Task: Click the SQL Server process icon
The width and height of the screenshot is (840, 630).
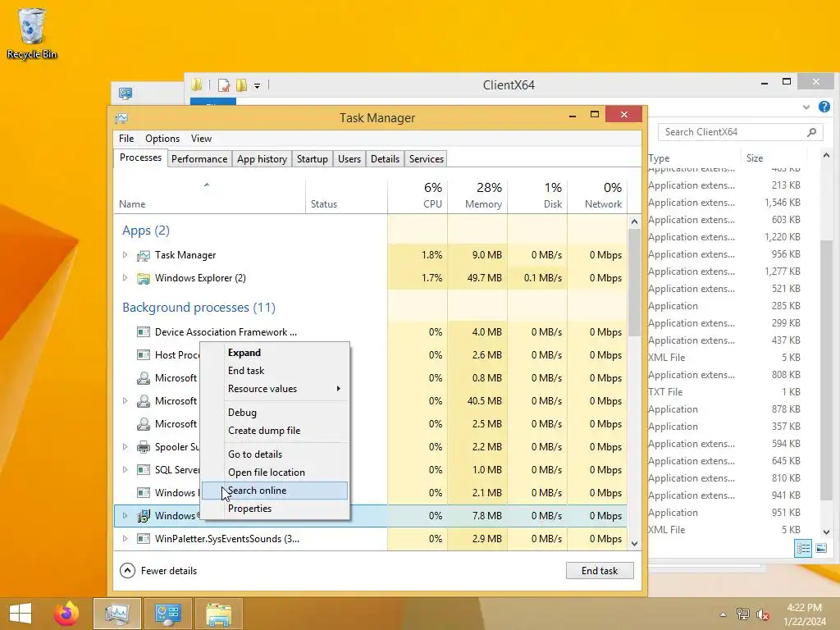Action: 143,470
